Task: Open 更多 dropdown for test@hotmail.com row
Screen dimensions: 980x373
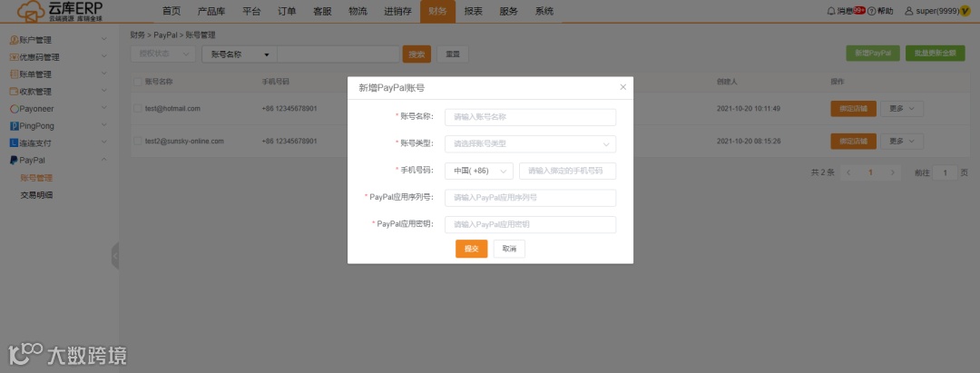Action: (901, 109)
